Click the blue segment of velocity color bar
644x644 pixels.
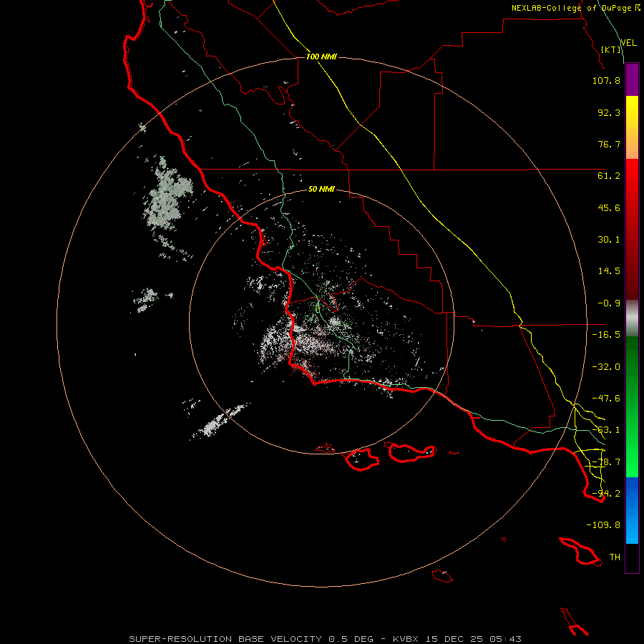pos(632,510)
